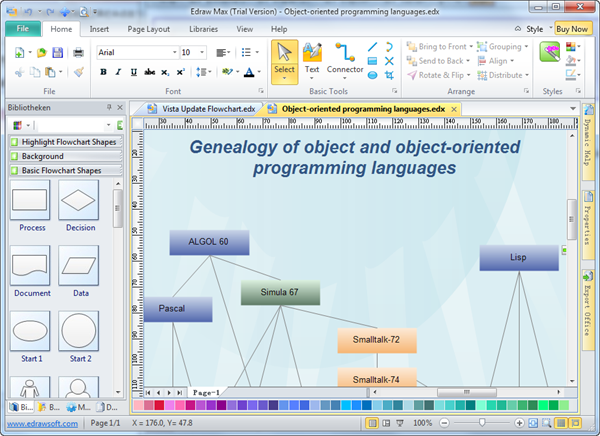Screen dimensions: 600x436
Task: Toggle italic text style
Action: pyautogui.click(x=118, y=72)
